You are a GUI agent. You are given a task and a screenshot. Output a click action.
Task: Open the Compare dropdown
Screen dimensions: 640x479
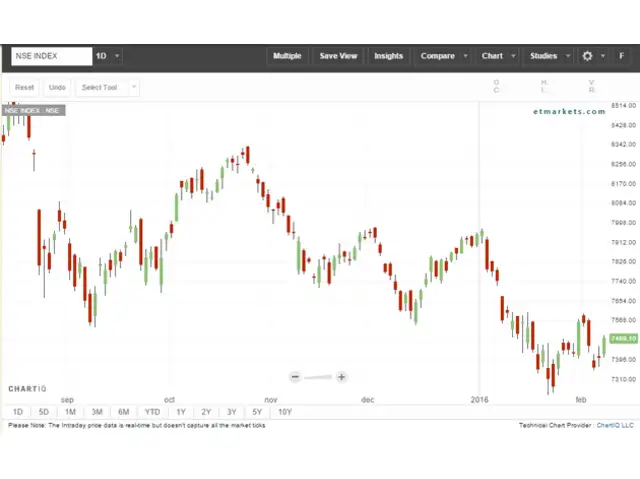tap(443, 56)
